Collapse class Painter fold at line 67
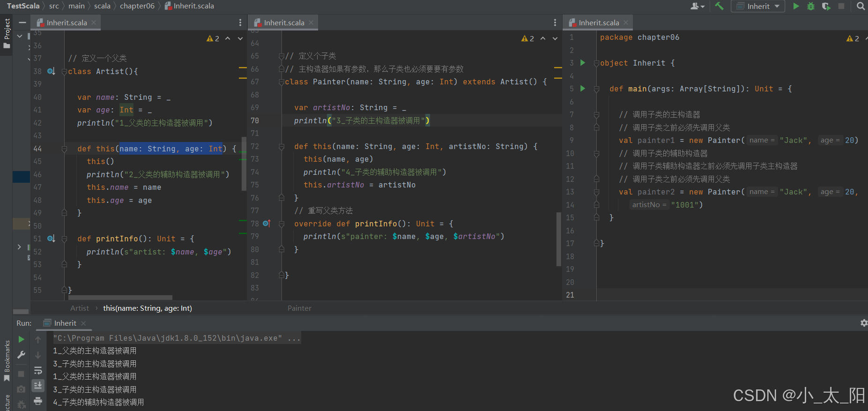 click(282, 82)
